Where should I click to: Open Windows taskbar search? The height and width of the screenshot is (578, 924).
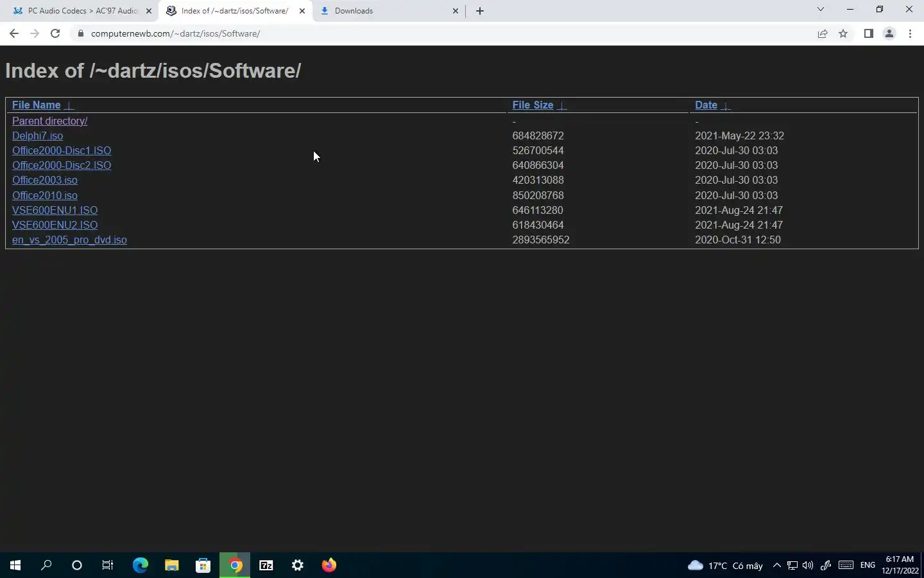click(x=46, y=565)
